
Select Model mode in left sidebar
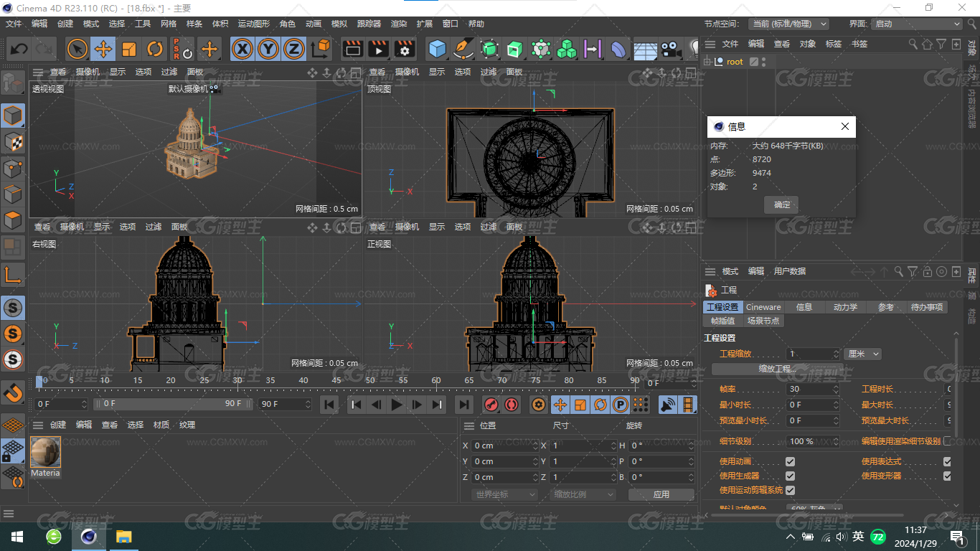coord(13,116)
